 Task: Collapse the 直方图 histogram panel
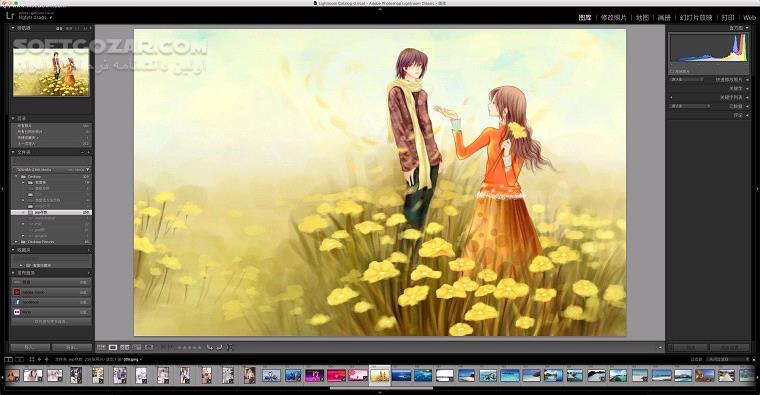[x=747, y=28]
